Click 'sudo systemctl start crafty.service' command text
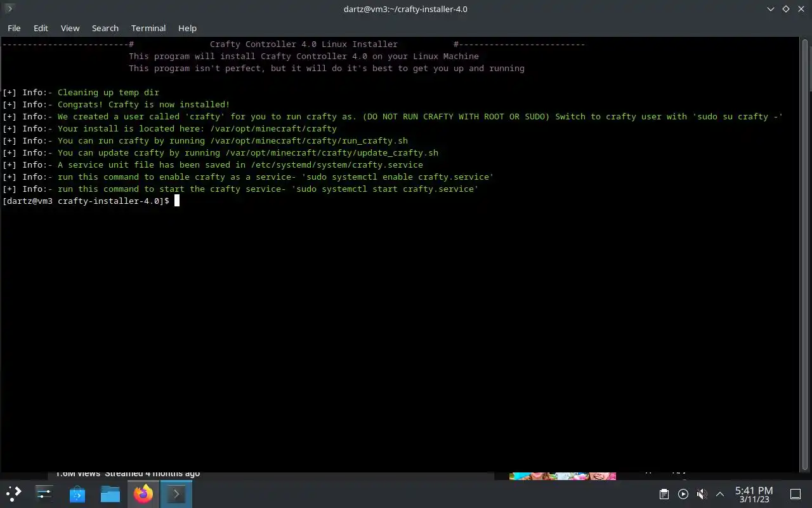Viewport: 812px width, 508px height. click(x=385, y=189)
